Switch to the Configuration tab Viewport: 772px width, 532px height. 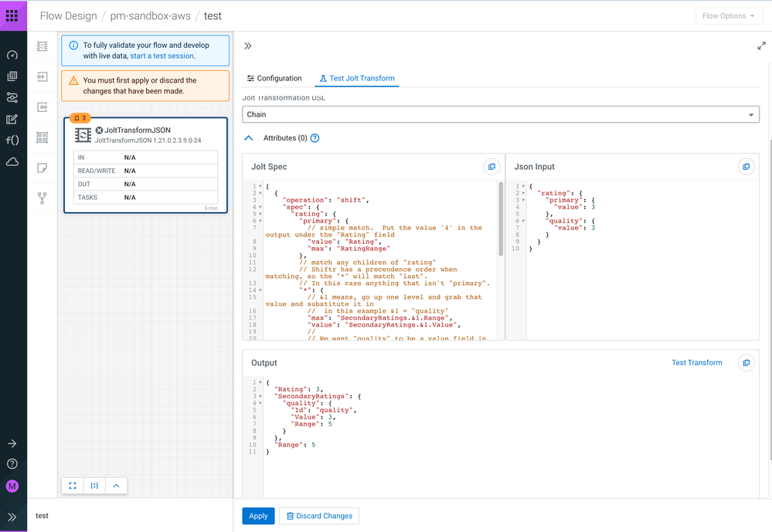click(274, 78)
